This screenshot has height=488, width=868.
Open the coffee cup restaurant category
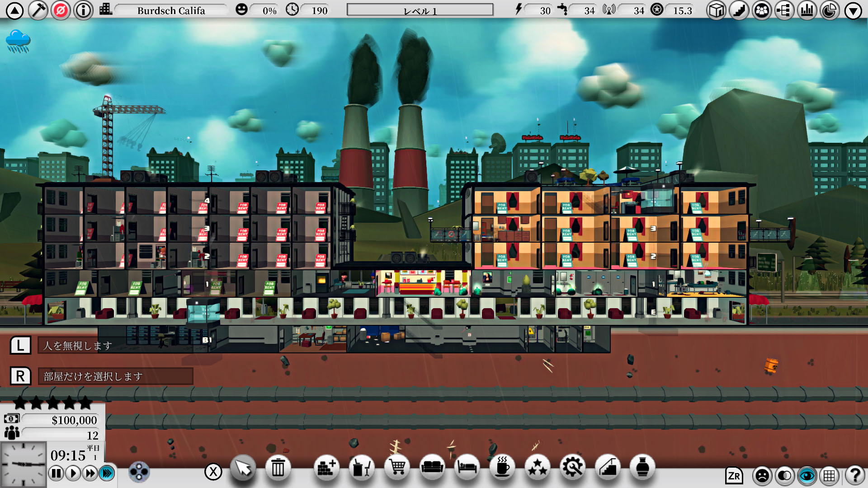tap(502, 468)
